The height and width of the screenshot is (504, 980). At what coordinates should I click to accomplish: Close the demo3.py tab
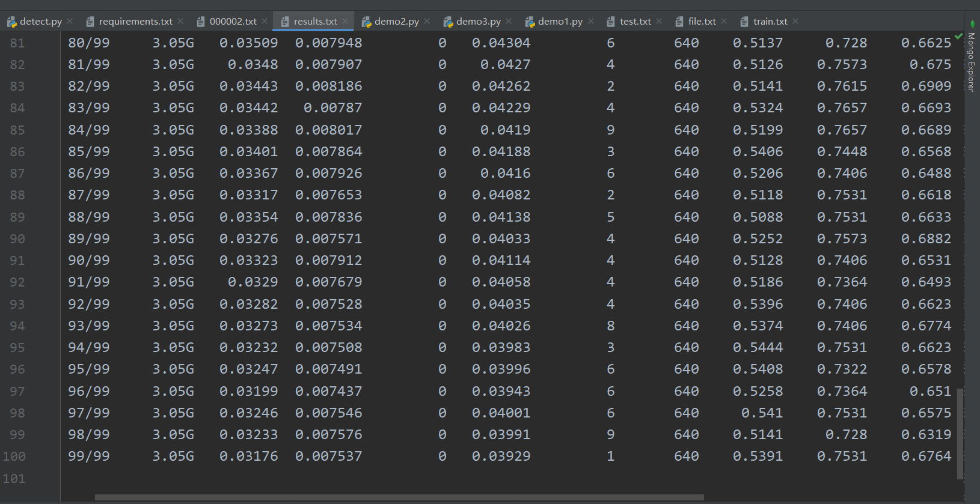pos(509,21)
